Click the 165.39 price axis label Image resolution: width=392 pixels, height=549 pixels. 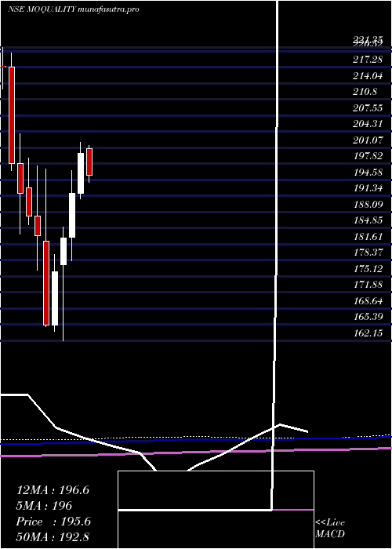coord(368,317)
